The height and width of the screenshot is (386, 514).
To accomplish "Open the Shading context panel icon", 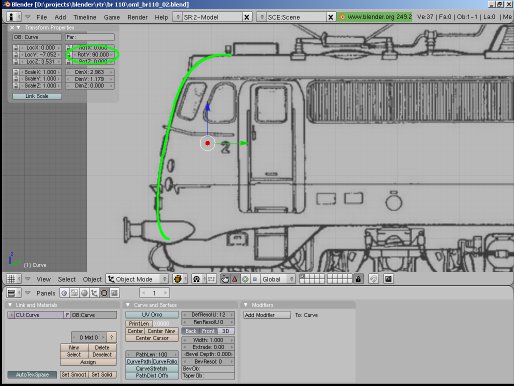I will click(84, 293).
